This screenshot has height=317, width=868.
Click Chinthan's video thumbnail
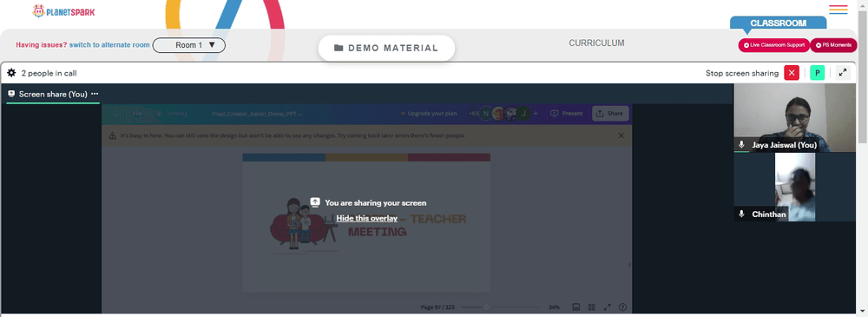click(x=794, y=188)
